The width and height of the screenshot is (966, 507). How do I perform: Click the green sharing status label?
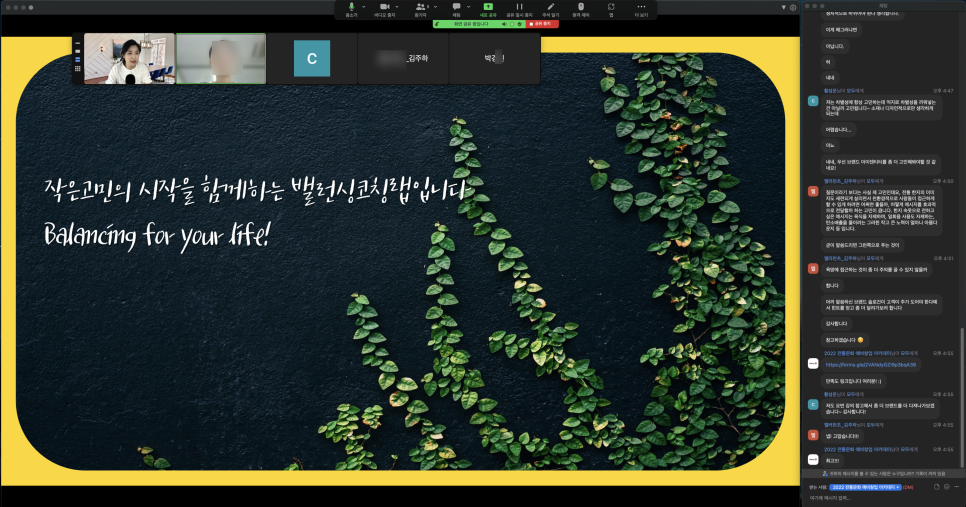point(471,24)
